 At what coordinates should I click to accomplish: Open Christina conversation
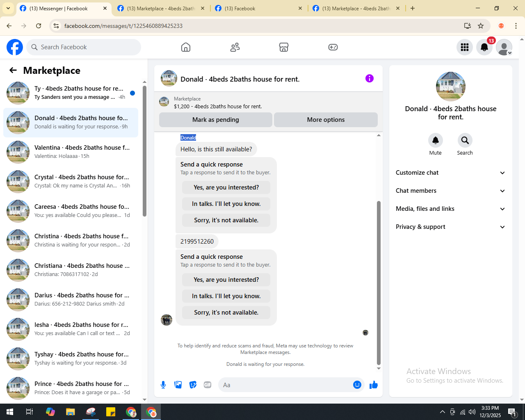[71, 240]
